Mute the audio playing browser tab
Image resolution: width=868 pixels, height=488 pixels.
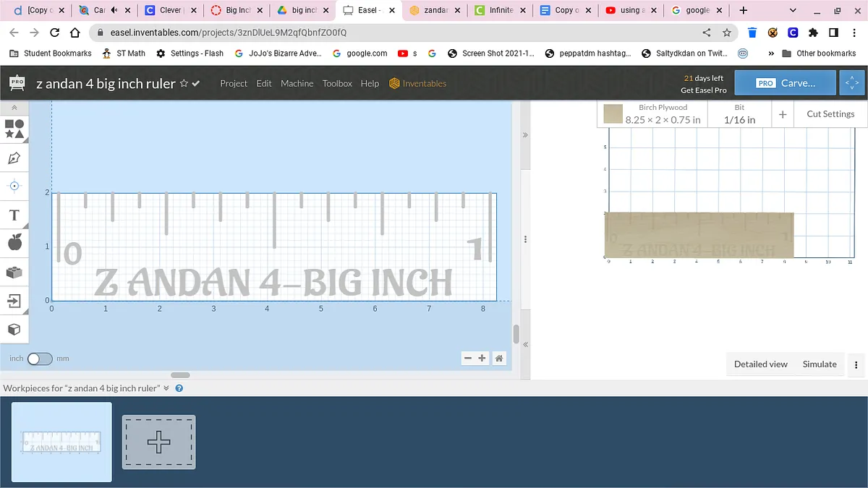point(114,11)
